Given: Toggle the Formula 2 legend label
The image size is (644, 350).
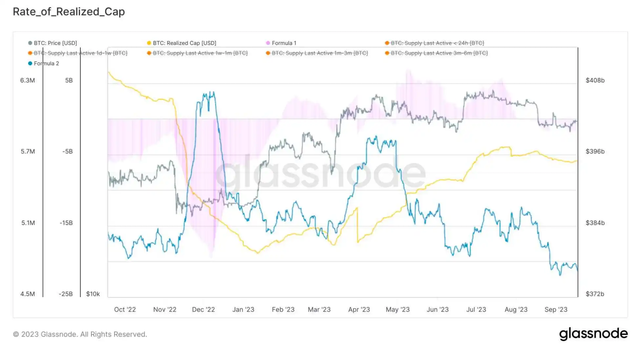Looking at the screenshot, I should pyautogui.click(x=46, y=63).
